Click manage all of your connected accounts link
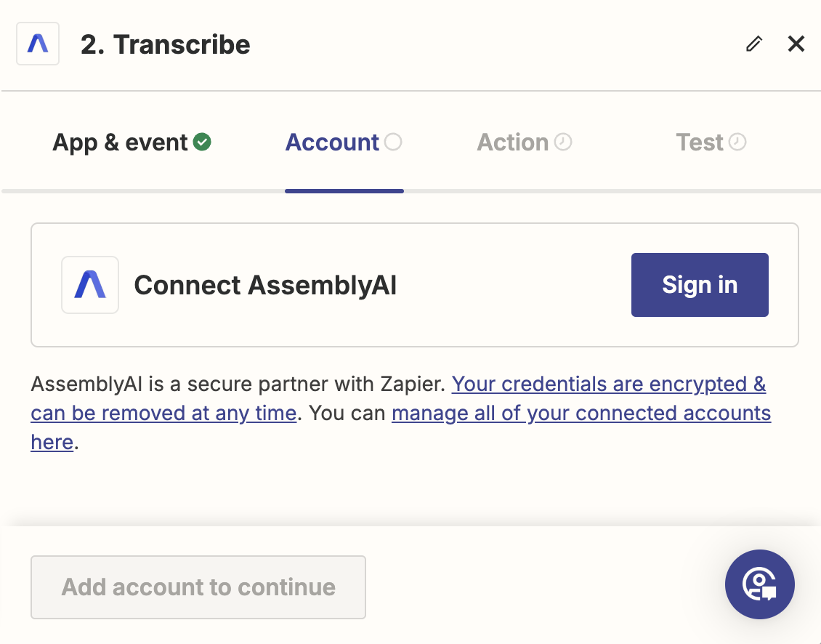The width and height of the screenshot is (821, 644). click(581, 413)
